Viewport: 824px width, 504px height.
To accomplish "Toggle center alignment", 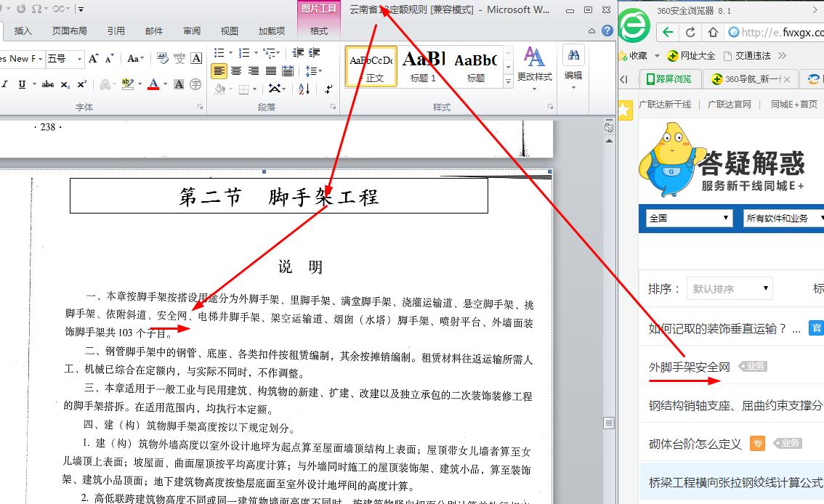I will [x=236, y=71].
